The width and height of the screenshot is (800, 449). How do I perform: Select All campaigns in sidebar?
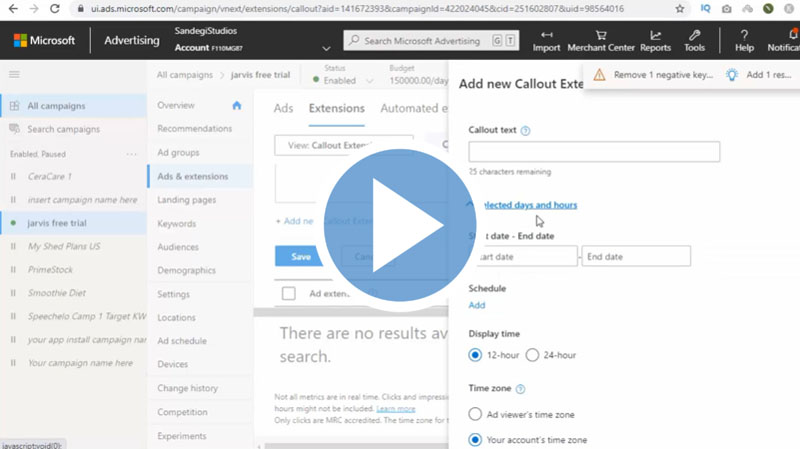click(56, 106)
